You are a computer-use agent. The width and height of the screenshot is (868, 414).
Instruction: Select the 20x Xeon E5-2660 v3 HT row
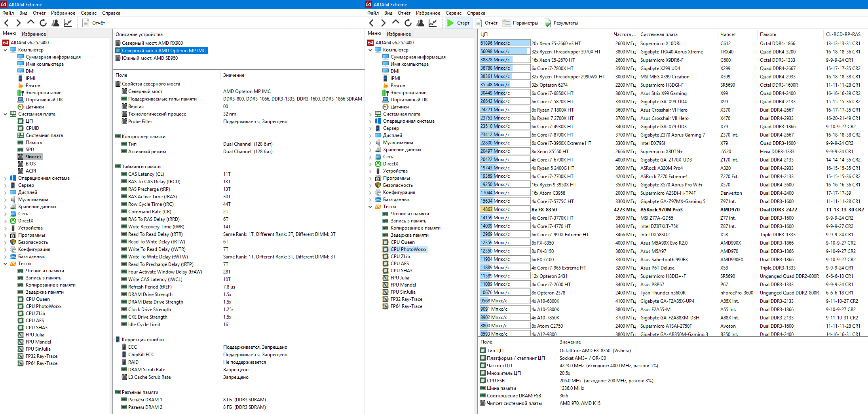click(672, 44)
